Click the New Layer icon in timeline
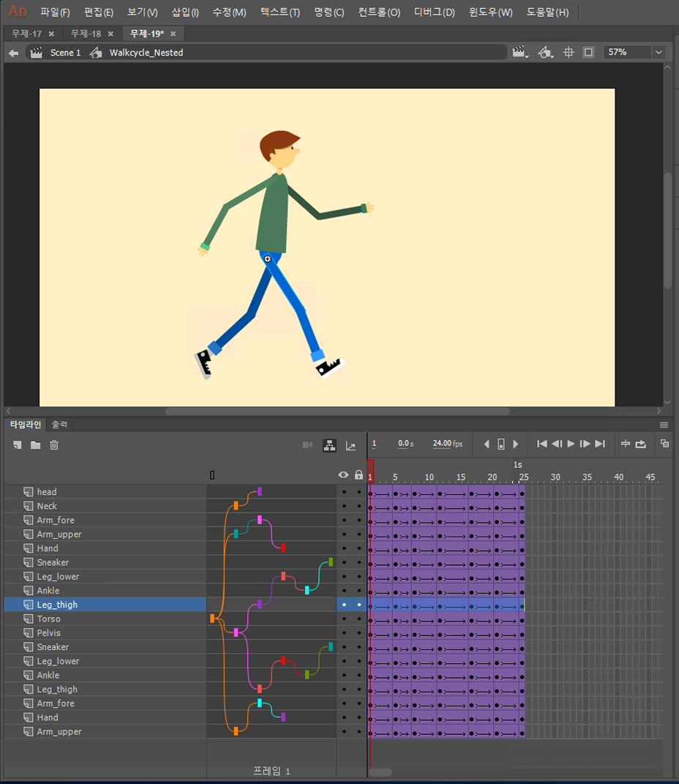The width and height of the screenshot is (679, 784). 17,445
